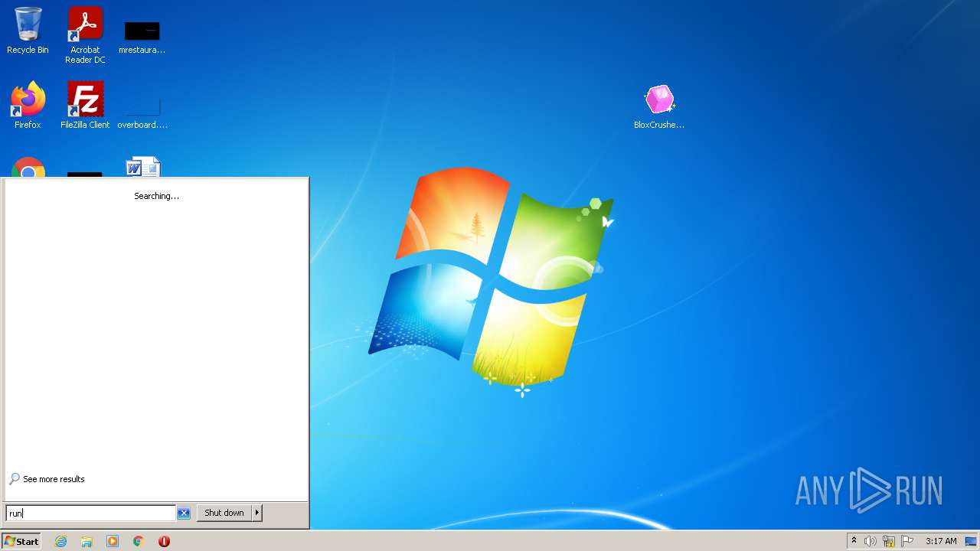
Task: Open Chrome from the taskbar
Action: pos(139,541)
